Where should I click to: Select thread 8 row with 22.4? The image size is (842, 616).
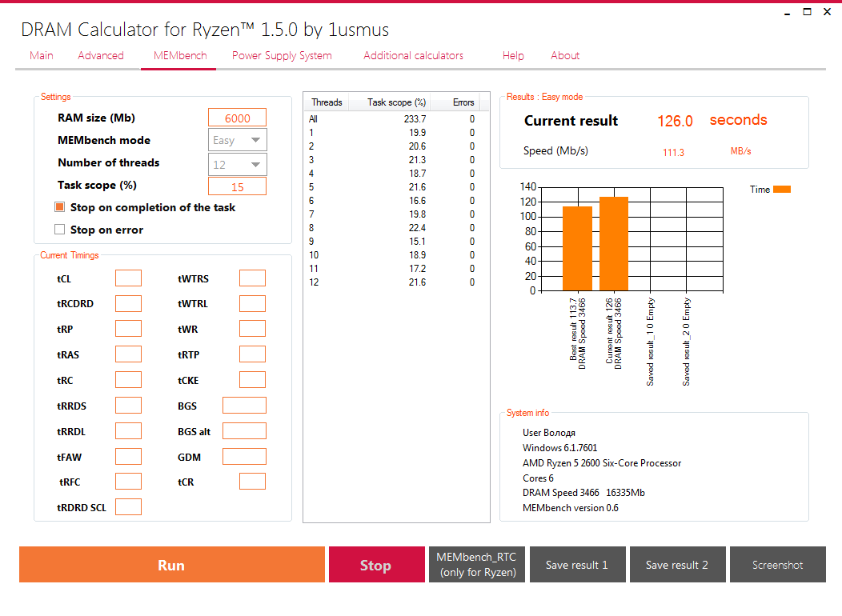tap(395, 227)
